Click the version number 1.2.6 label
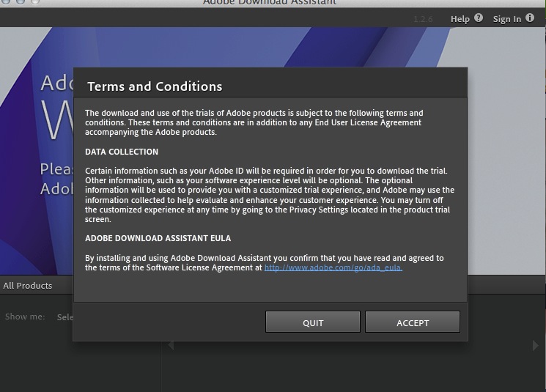Image resolution: width=546 pixels, height=392 pixels. [x=423, y=19]
